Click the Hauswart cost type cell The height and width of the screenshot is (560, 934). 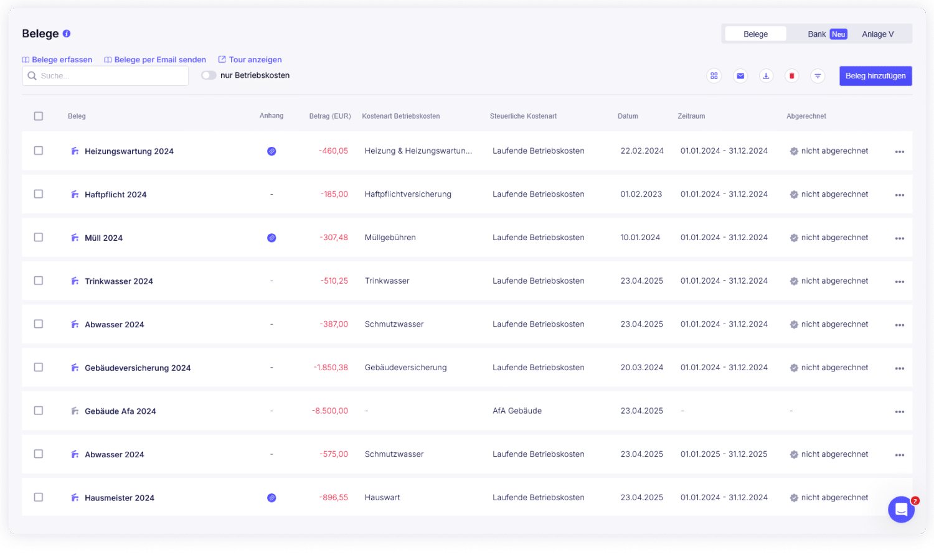[382, 498]
